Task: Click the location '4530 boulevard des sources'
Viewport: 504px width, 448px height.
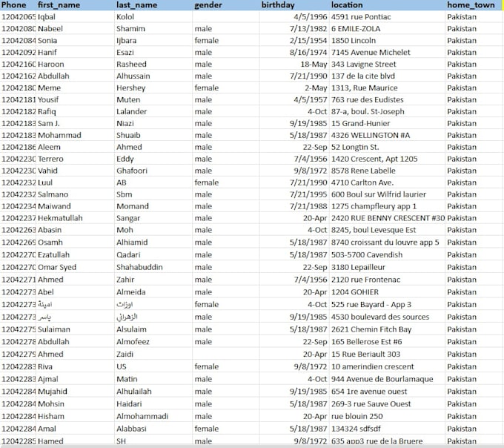Action: (380, 317)
